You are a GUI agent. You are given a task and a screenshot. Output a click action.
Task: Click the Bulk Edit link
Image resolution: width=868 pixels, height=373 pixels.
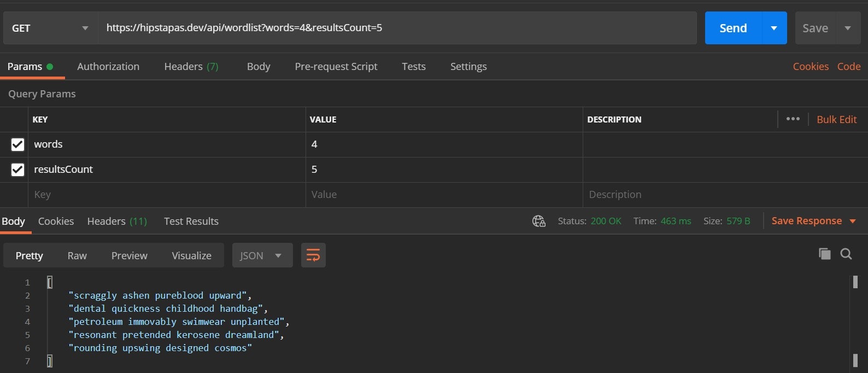pos(837,119)
